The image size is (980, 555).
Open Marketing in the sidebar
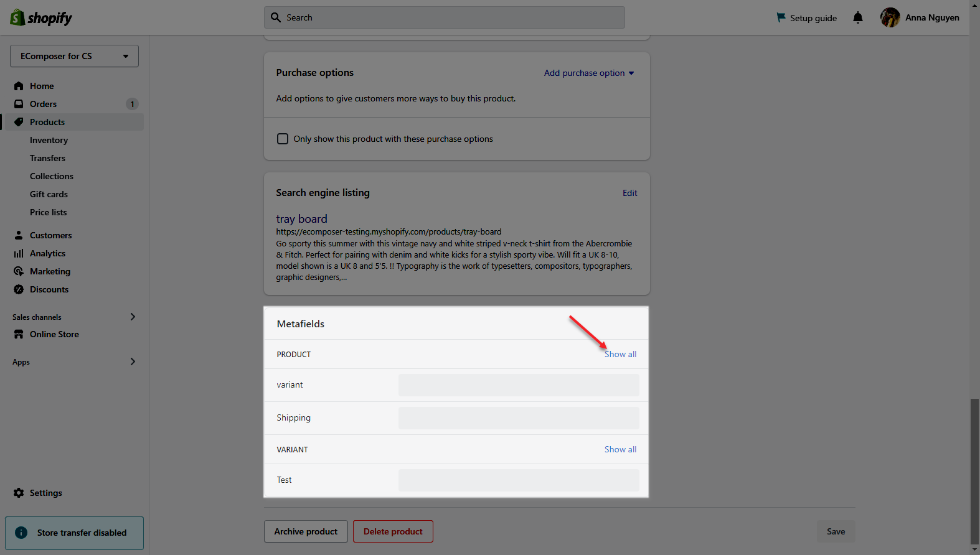[x=50, y=271]
